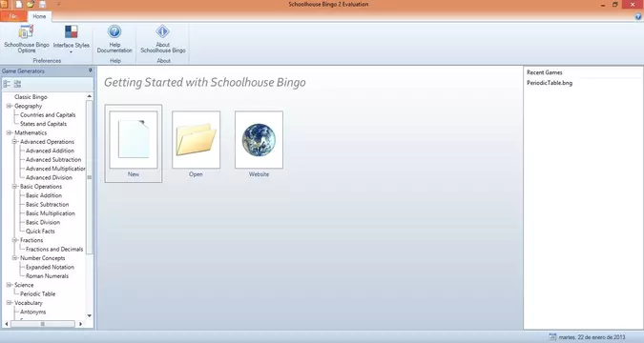Collapse the Mathematics node

coord(9,133)
